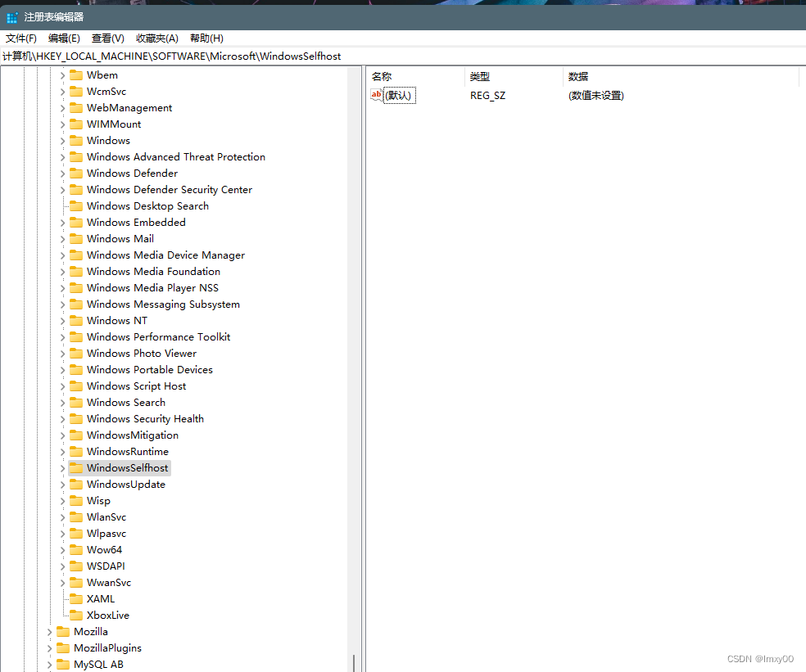Sort values by 数据 column header
This screenshot has height=672, width=806.
tap(681, 77)
